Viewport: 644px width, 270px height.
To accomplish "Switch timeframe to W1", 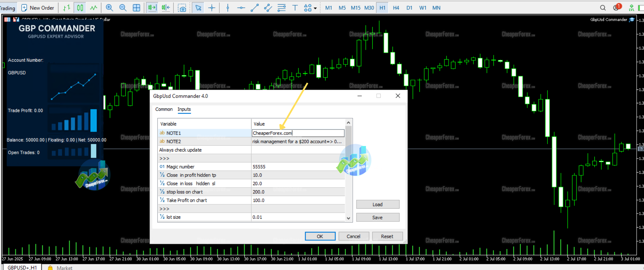I will [x=423, y=8].
